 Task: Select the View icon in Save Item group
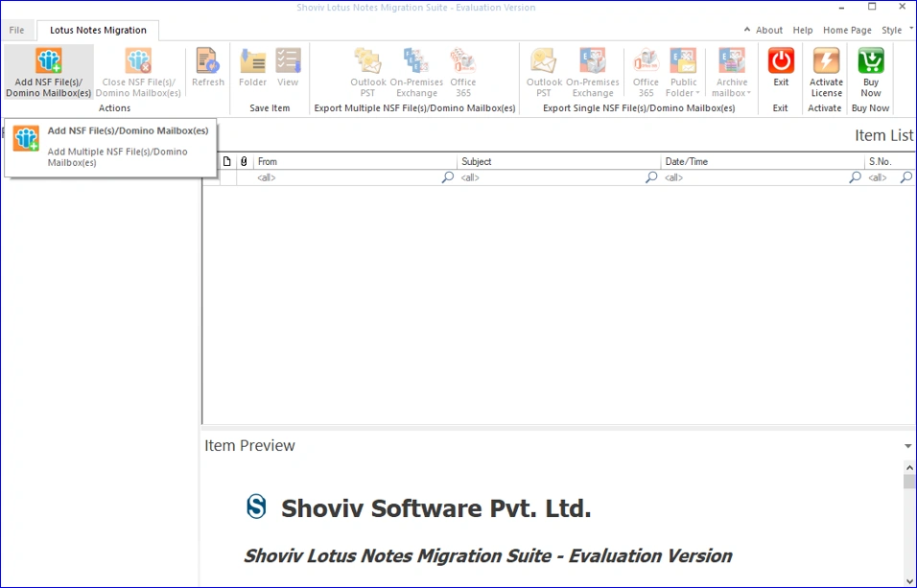point(288,59)
